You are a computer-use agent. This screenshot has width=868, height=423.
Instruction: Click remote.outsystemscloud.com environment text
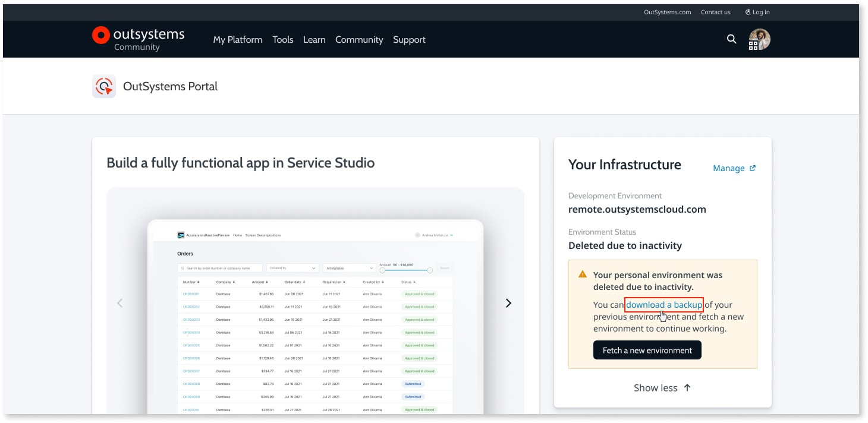(x=637, y=209)
